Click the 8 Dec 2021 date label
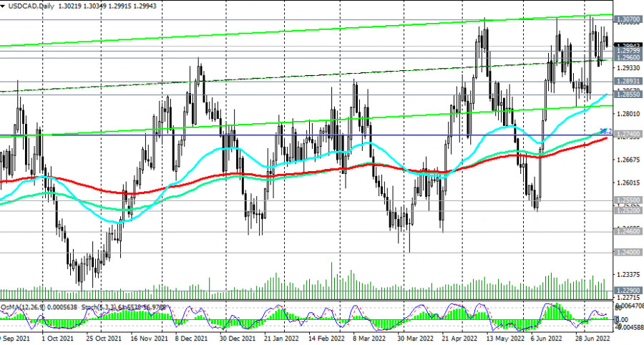The image size is (644, 345). tap(191, 339)
